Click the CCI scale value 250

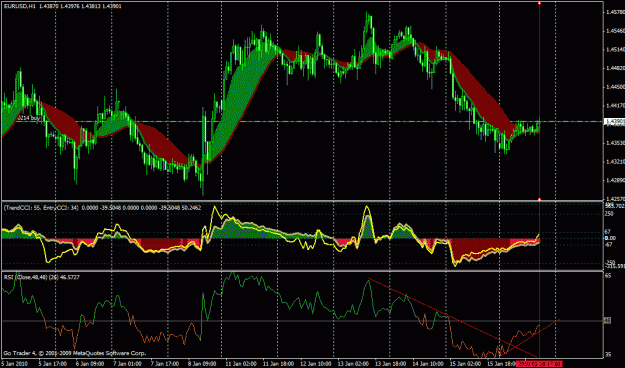pyautogui.click(x=609, y=214)
